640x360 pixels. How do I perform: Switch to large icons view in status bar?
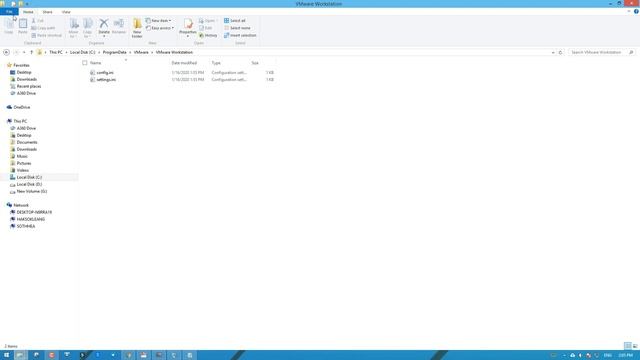[x=635, y=346]
